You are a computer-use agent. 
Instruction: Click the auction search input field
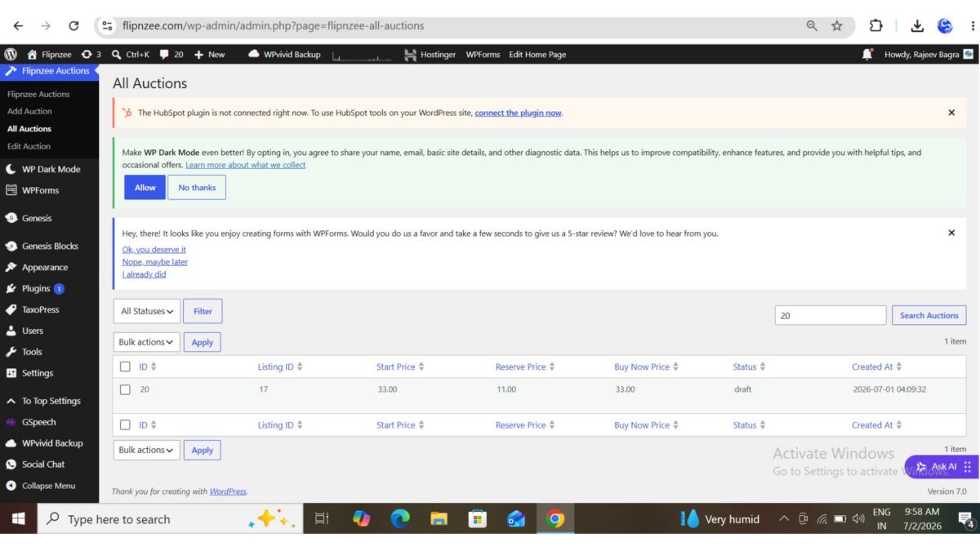pos(830,315)
